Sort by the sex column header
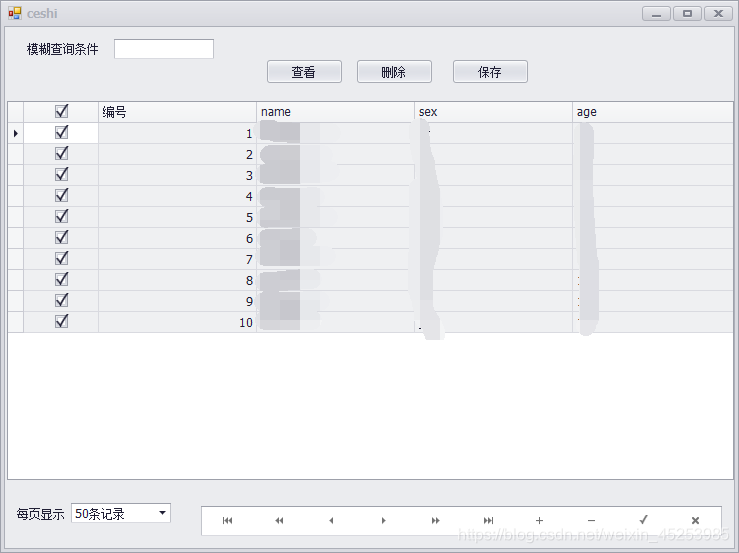This screenshot has height=553, width=739. 493,112
